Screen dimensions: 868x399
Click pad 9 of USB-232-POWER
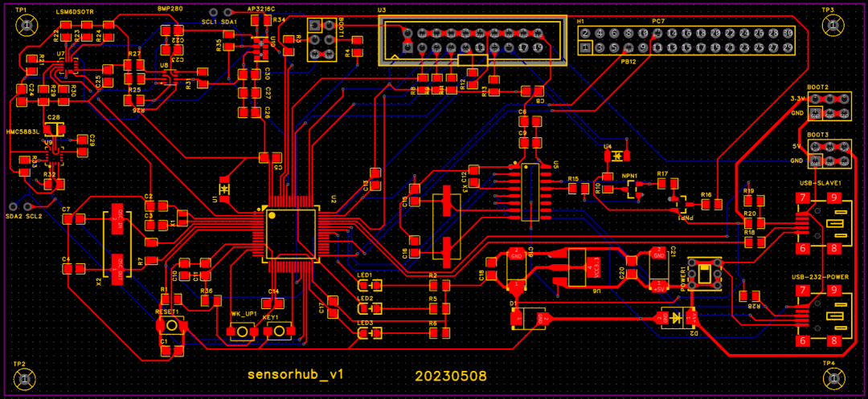pos(835,291)
